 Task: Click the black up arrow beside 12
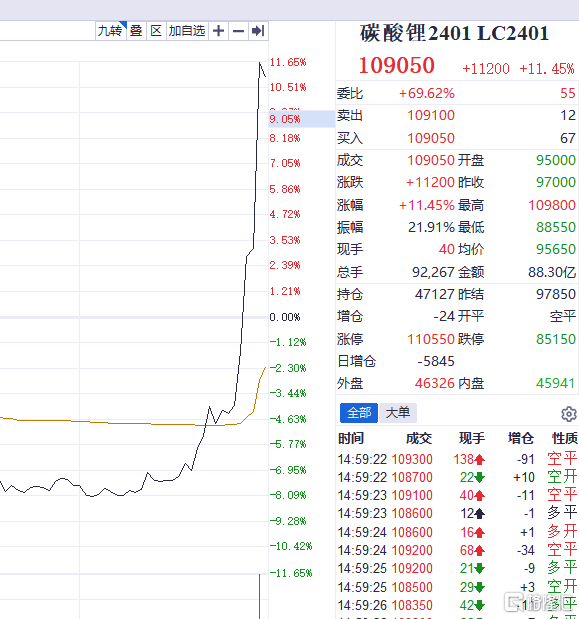pos(480,514)
